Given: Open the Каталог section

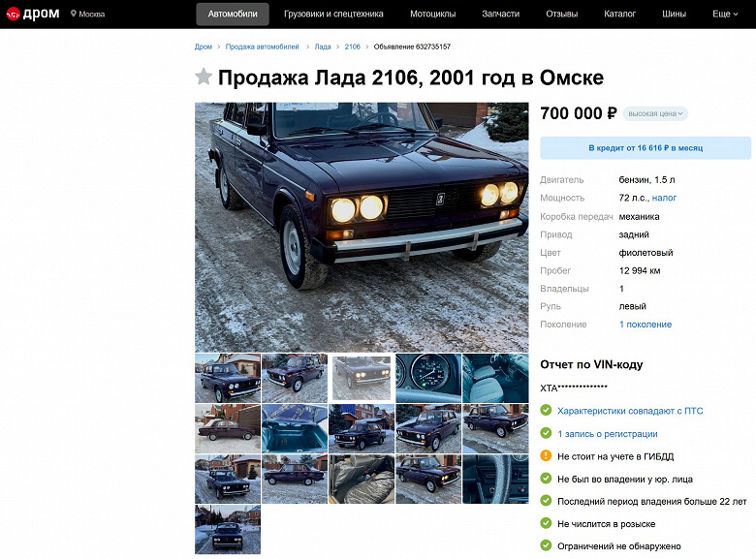Looking at the screenshot, I should pos(619,14).
